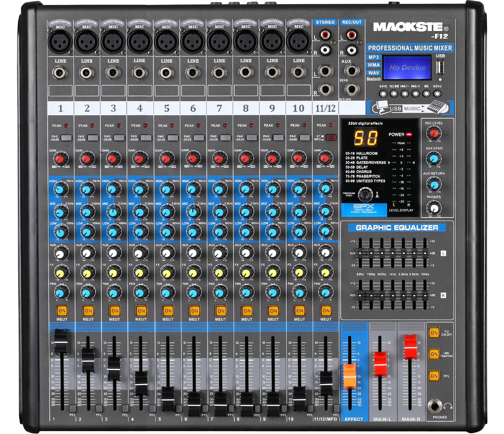Toggle channel 1 ON mute button

(62, 311)
